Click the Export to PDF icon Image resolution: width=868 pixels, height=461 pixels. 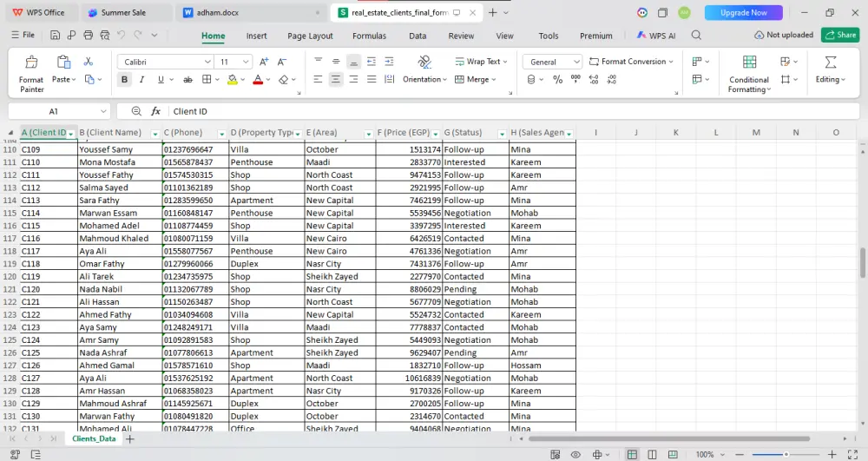point(71,35)
